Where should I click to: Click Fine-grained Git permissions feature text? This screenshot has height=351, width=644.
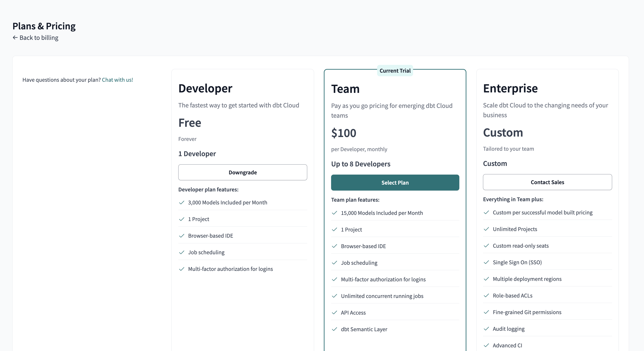click(527, 312)
